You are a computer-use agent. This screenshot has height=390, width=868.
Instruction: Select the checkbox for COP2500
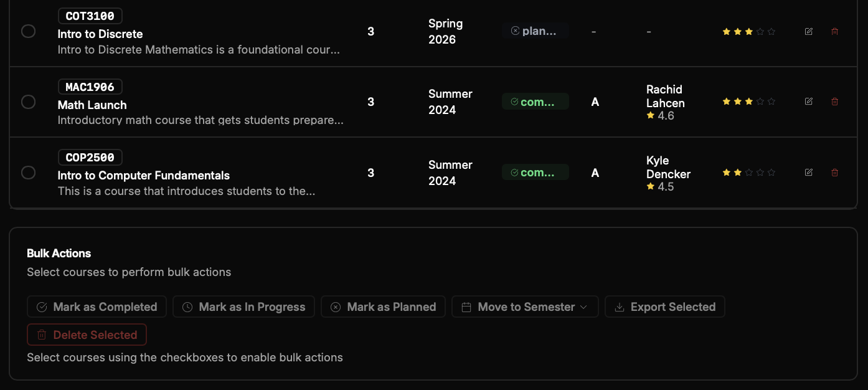click(28, 172)
